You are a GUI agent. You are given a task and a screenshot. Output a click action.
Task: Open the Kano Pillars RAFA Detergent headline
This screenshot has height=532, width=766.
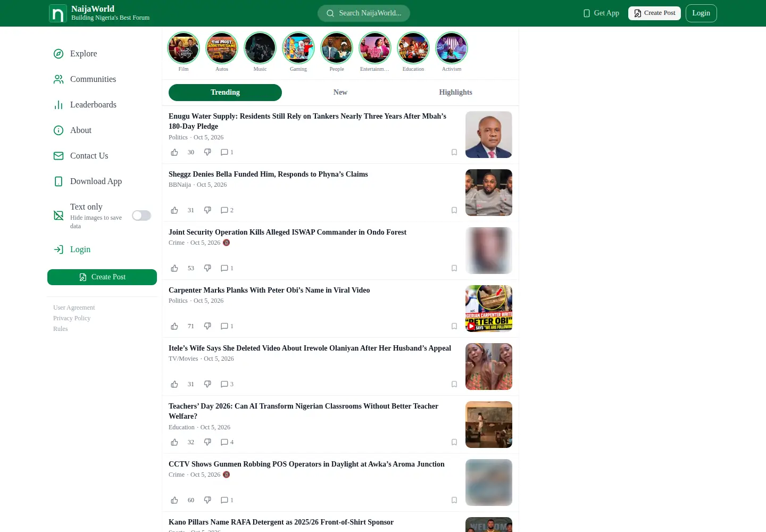tap(281, 522)
